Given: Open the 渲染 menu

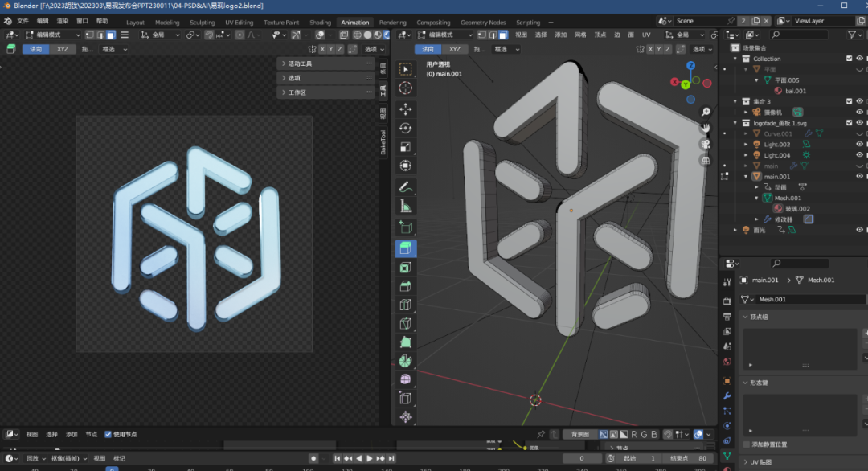Looking at the screenshot, I should (x=63, y=21).
